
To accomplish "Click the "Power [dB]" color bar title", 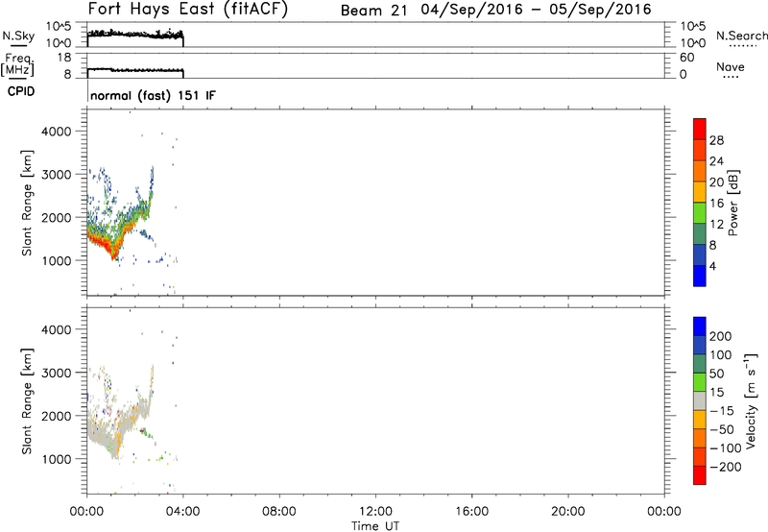I will coord(732,203).
